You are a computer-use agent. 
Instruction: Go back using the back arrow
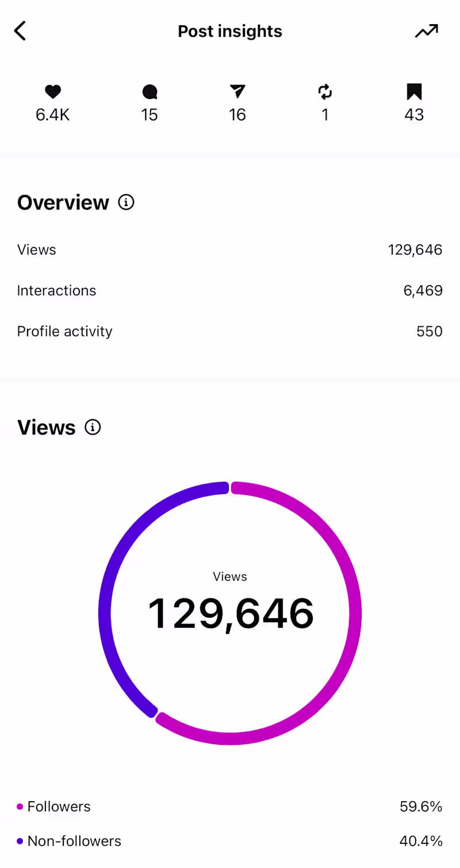[20, 31]
